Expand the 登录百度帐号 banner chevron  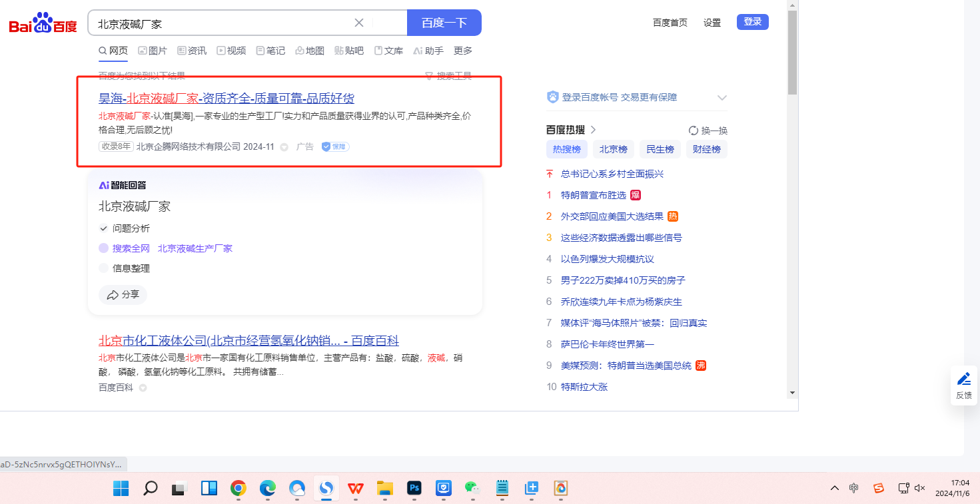(722, 98)
